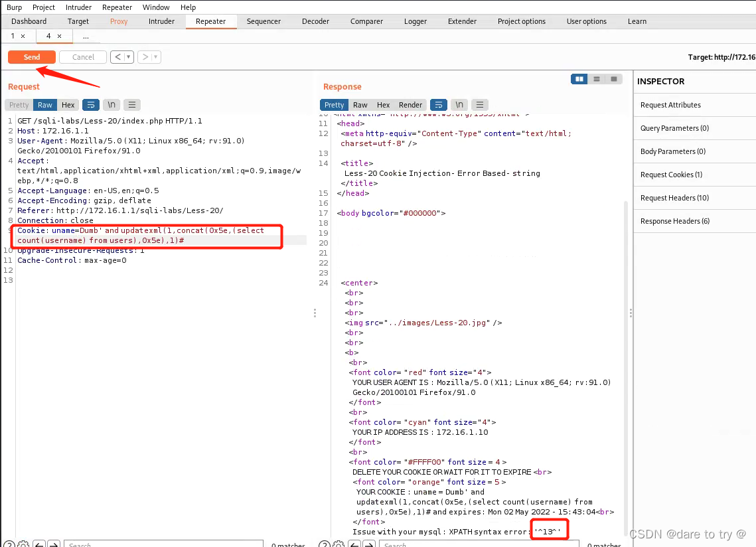
Task: Show non-printable \n characters in the Response viewer
Action: point(459,105)
